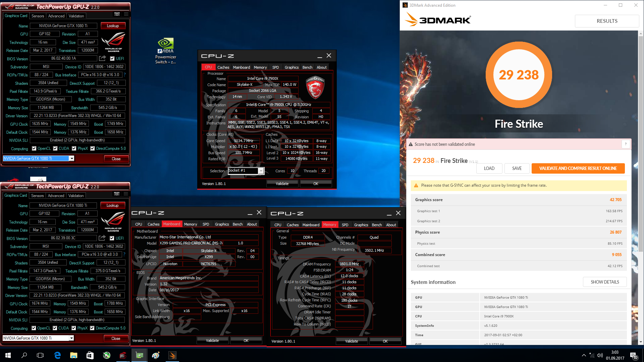Click the volume speaker icon in the system tray
This screenshot has height=362, width=644.
600,355
